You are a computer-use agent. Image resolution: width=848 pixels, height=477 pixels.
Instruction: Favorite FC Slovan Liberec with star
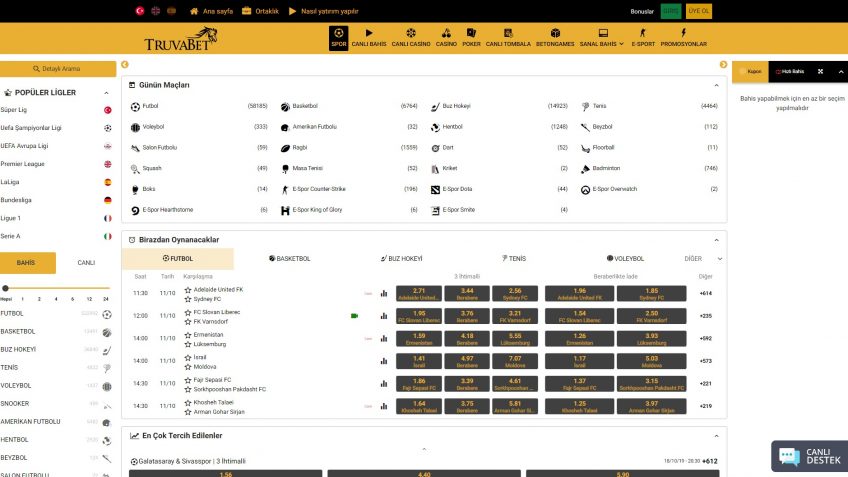[x=188, y=313]
